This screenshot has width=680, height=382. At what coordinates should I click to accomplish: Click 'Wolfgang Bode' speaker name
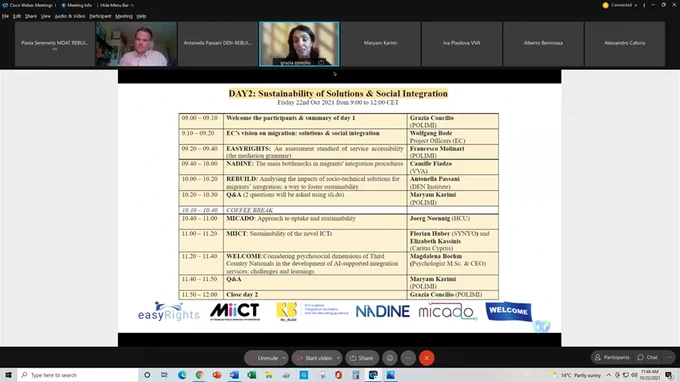tap(431, 133)
